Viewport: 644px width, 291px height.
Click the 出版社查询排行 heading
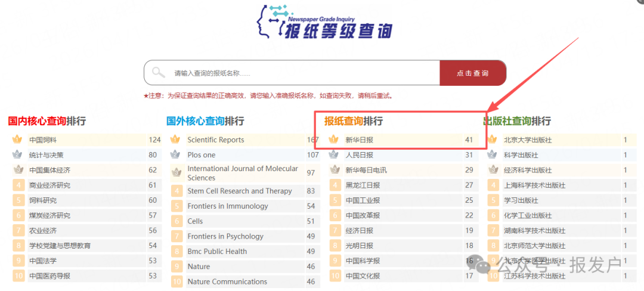click(x=516, y=121)
